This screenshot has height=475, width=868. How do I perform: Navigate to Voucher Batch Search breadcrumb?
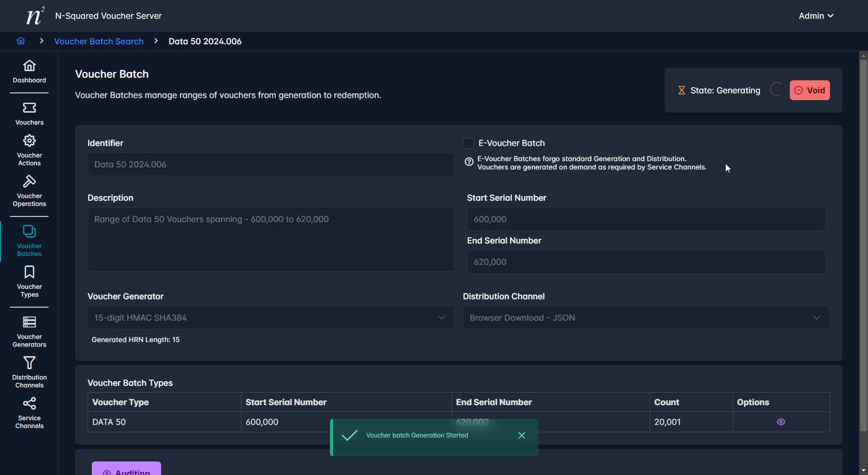click(99, 41)
